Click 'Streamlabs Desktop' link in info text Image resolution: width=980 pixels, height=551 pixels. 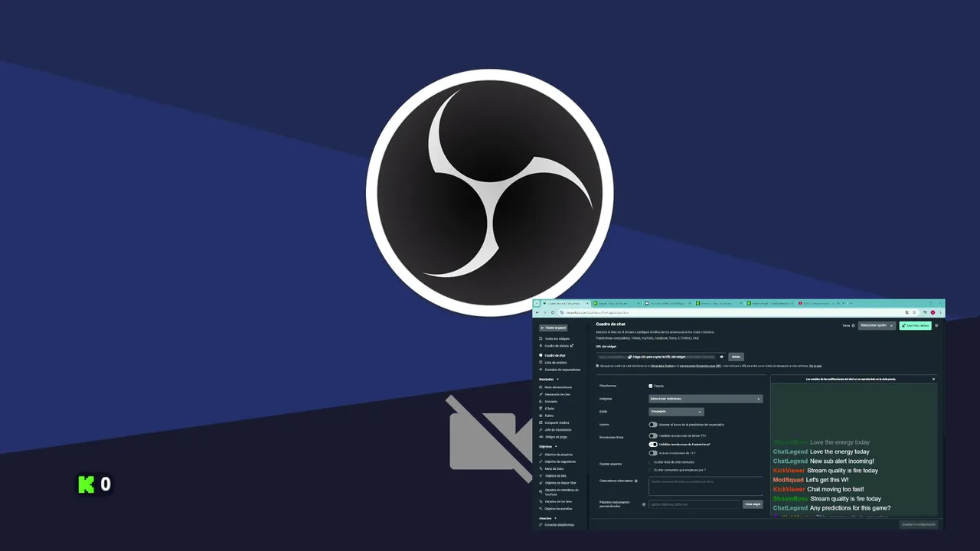(662, 366)
